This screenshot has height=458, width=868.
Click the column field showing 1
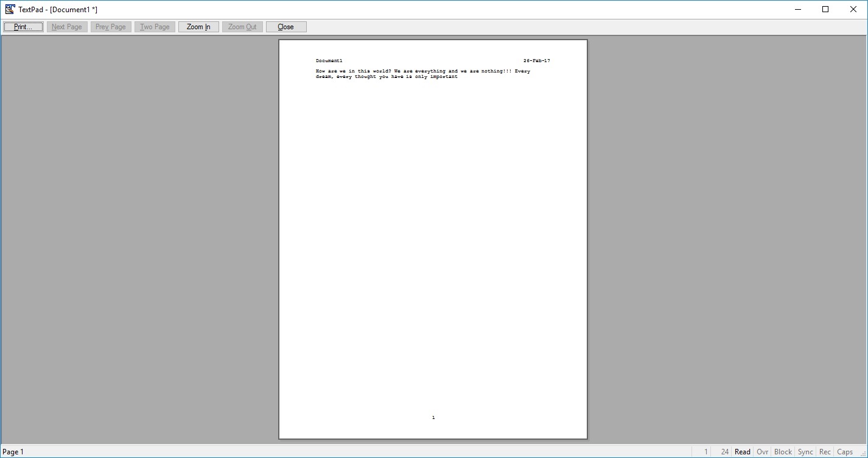705,451
